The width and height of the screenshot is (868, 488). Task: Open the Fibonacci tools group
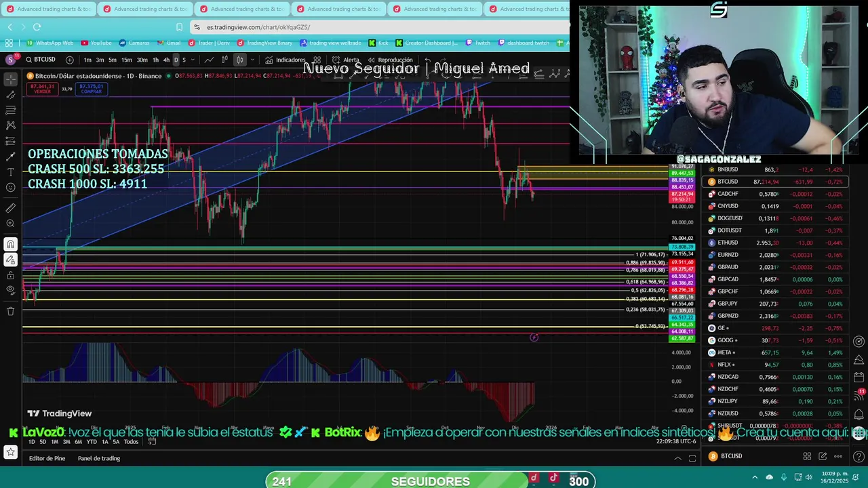10,110
